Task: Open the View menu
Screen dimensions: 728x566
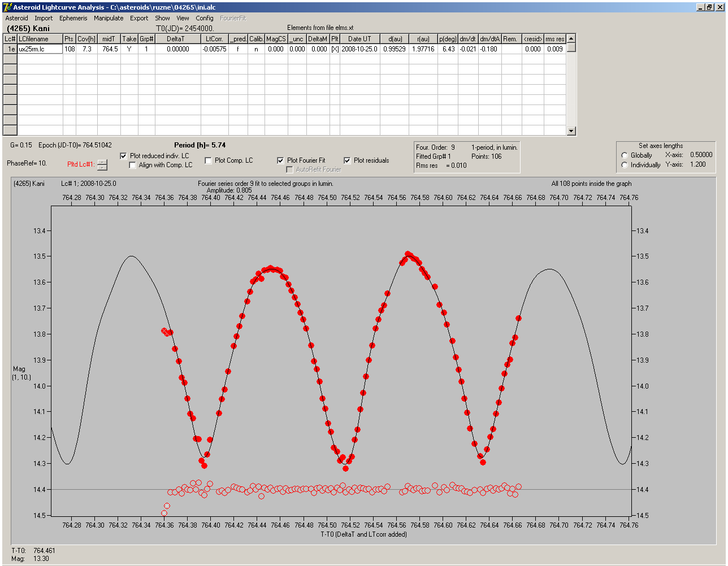Action: pyautogui.click(x=183, y=18)
